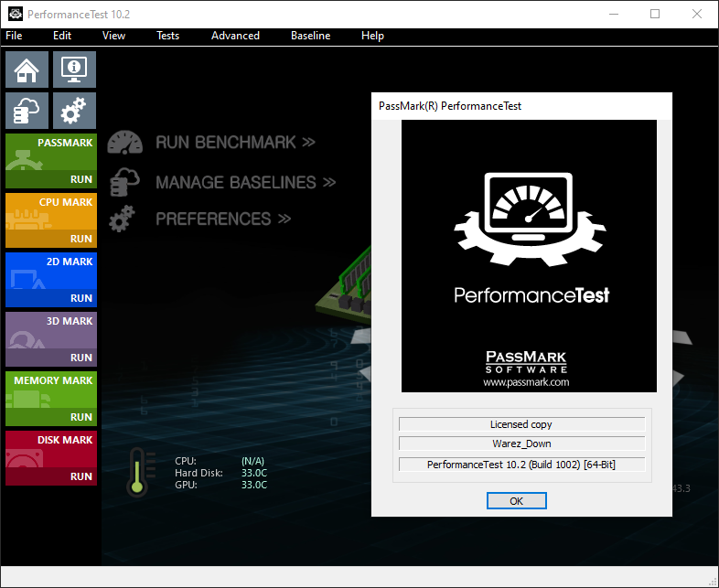Screen dimensions: 719x588
Task: Minimize the PerformanceTest window
Action: [x=614, y=15]
